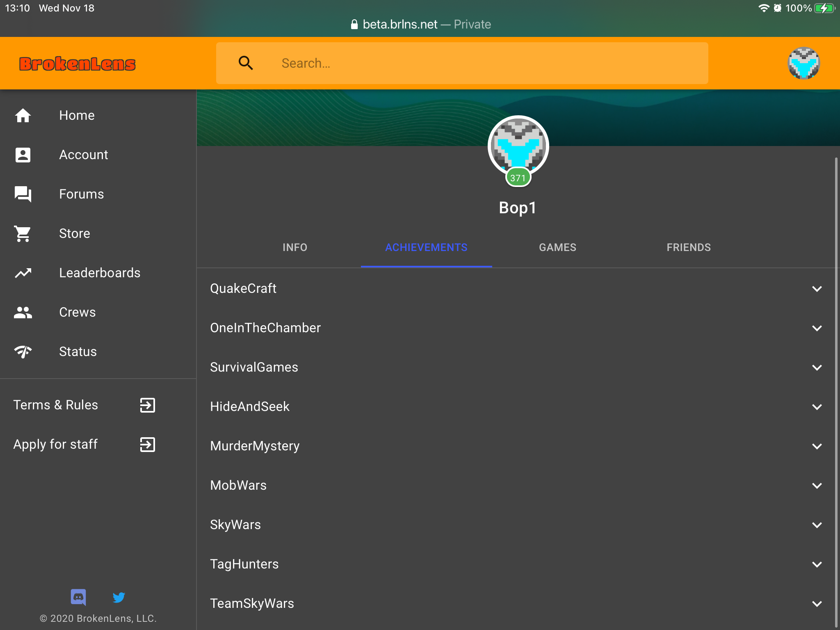This screenshot has width=840, height=630.
Task: Open the Discord link icon
Action: coord(78,597)
